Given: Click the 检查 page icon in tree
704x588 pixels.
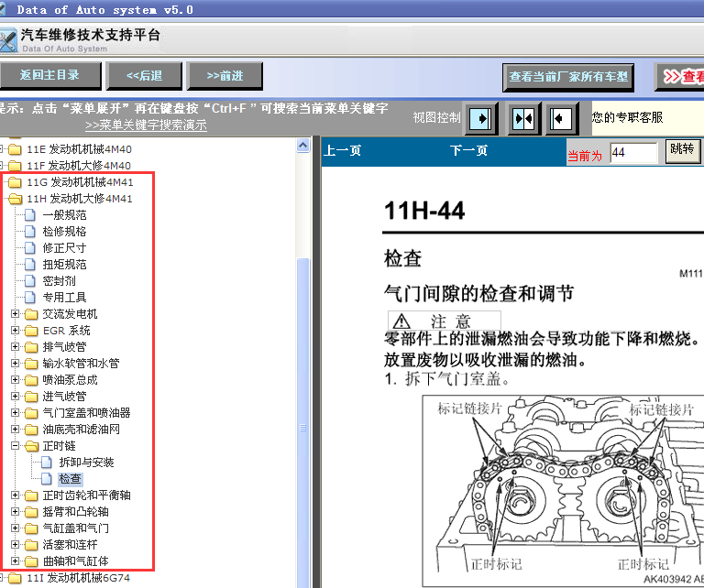Looking at the screenshot, I should pyautogui.click(x=46, y=479).
